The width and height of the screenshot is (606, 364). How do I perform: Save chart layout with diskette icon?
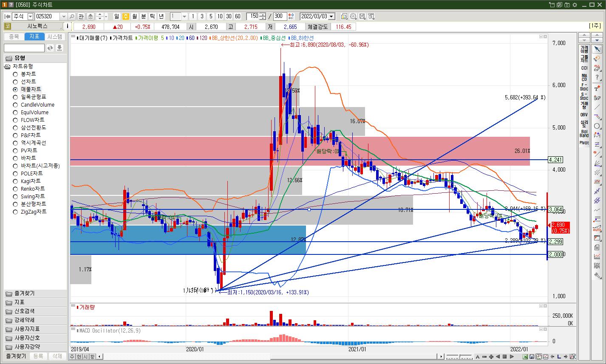click(x=362, y=16)
